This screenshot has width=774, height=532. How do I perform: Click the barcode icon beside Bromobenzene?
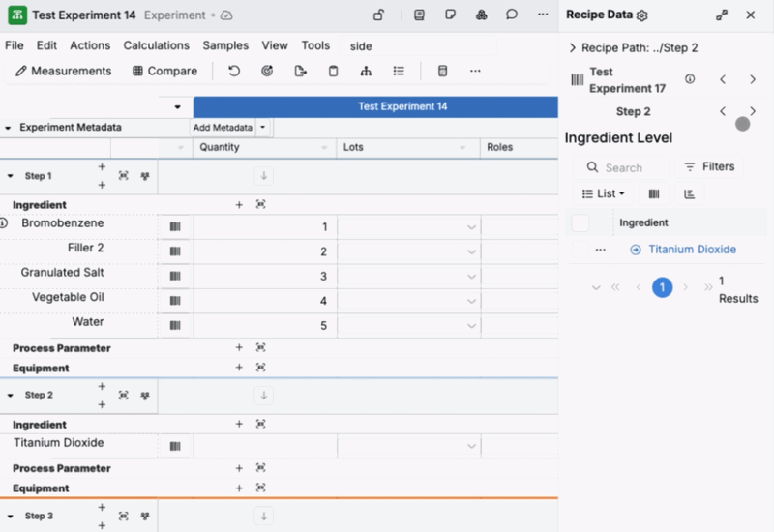(175, 226)
